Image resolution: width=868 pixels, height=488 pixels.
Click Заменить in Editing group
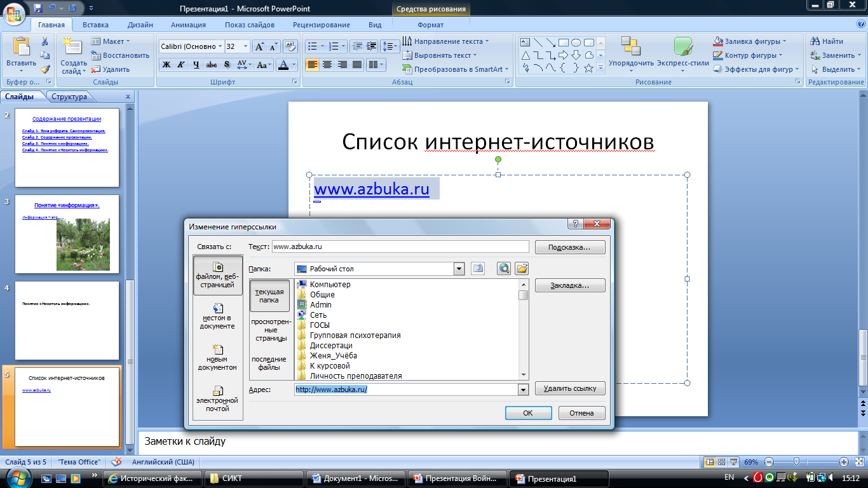point(836,55)
